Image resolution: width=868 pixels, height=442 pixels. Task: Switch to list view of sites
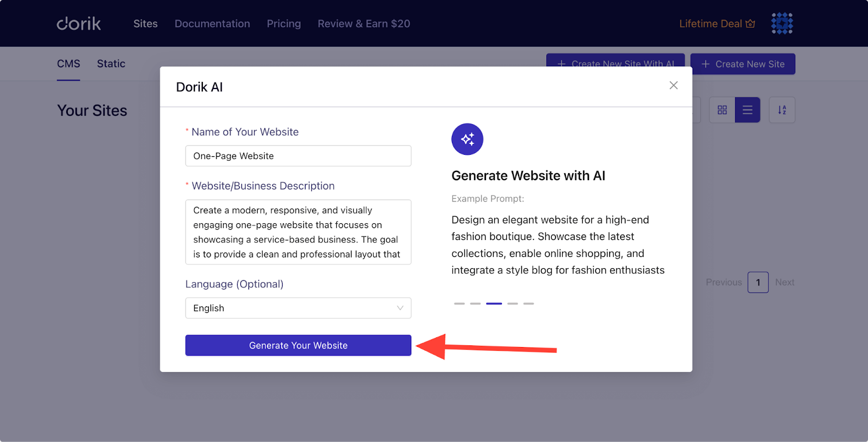tap(748, 110)
